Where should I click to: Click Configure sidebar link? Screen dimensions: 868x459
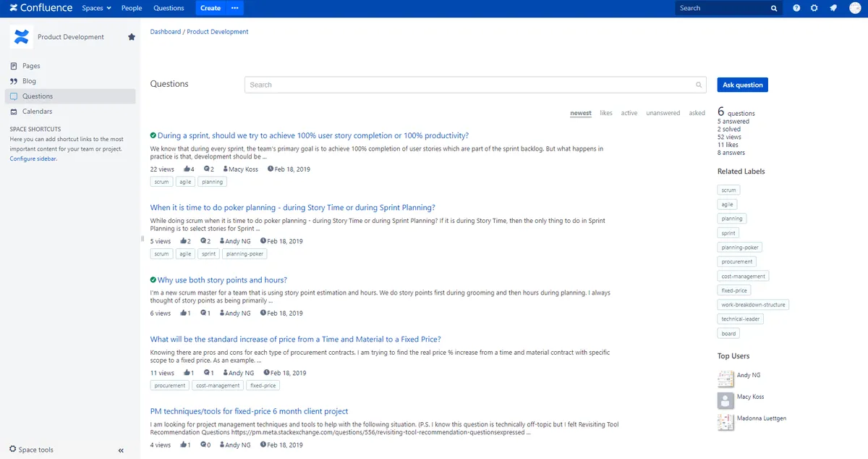click(33, 159)
